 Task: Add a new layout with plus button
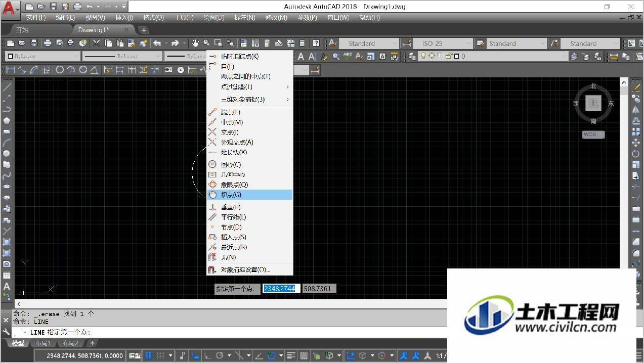(x=92, y=343)
